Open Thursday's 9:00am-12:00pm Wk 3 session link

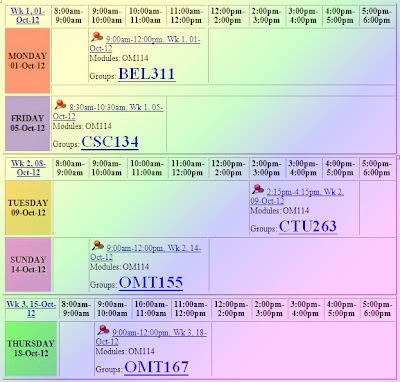151,337
